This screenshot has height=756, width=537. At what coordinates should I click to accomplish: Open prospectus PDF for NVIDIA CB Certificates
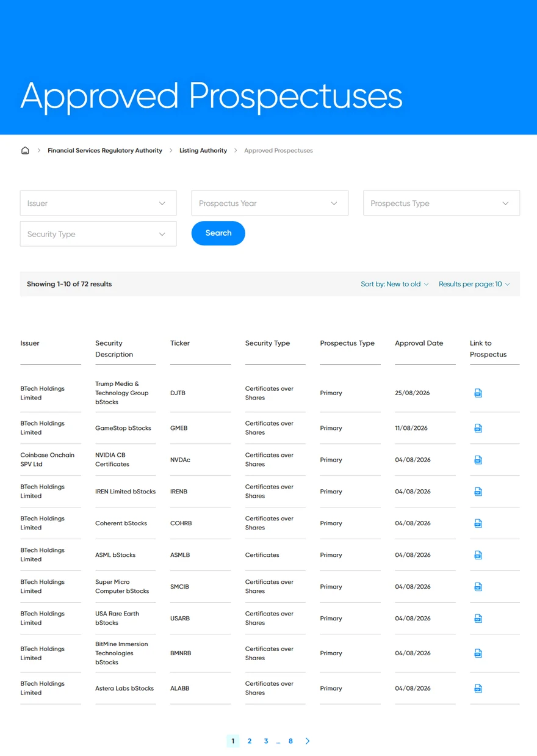click(x=478, y=460)
